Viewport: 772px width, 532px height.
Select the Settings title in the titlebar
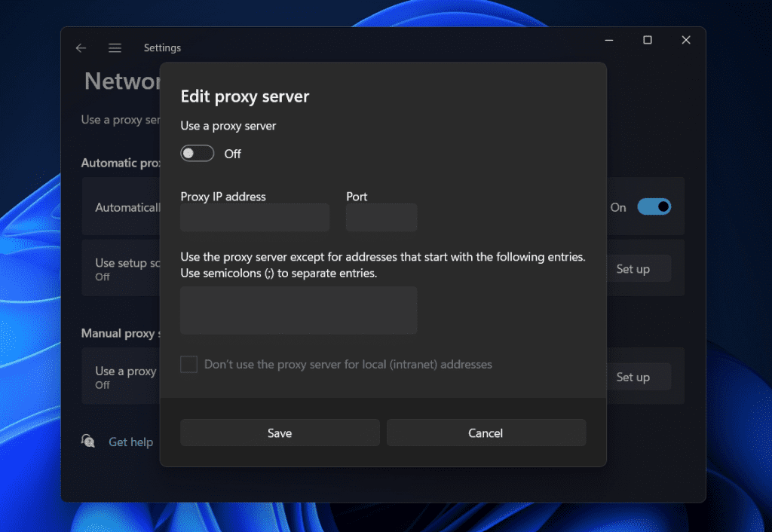click(x=162, y=47)
